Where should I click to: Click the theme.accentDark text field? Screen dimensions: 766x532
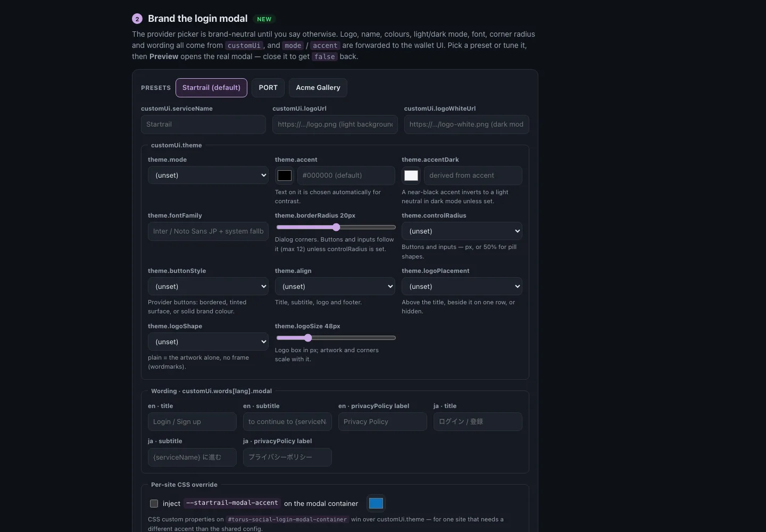point(473,176)
